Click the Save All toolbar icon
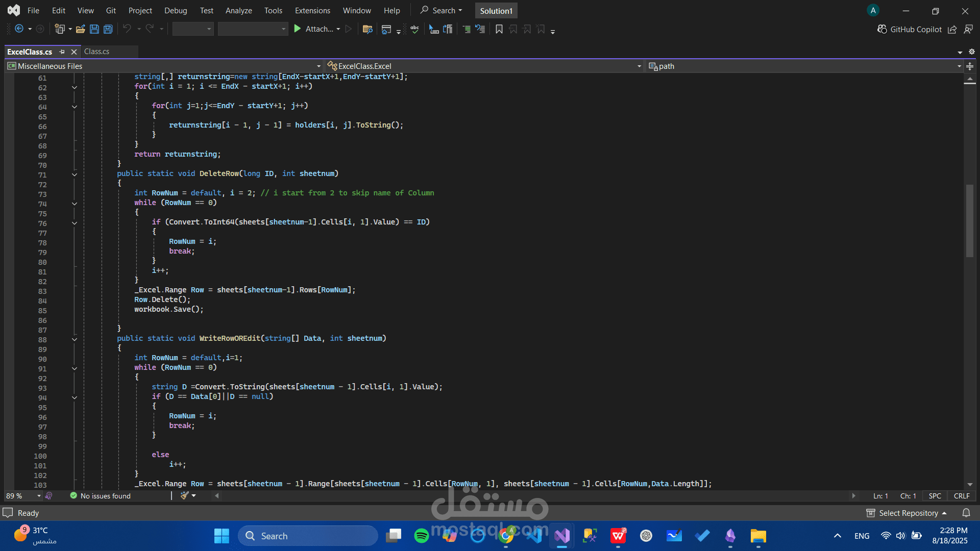The width and height of the screenshot is (980, 551). tap(108, 29)
